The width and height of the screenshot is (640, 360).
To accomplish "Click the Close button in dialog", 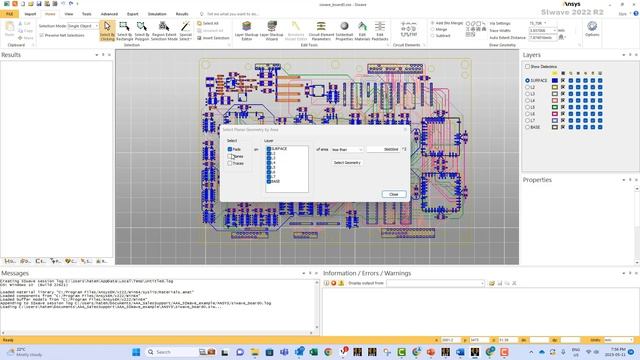I will click(394, 194).
